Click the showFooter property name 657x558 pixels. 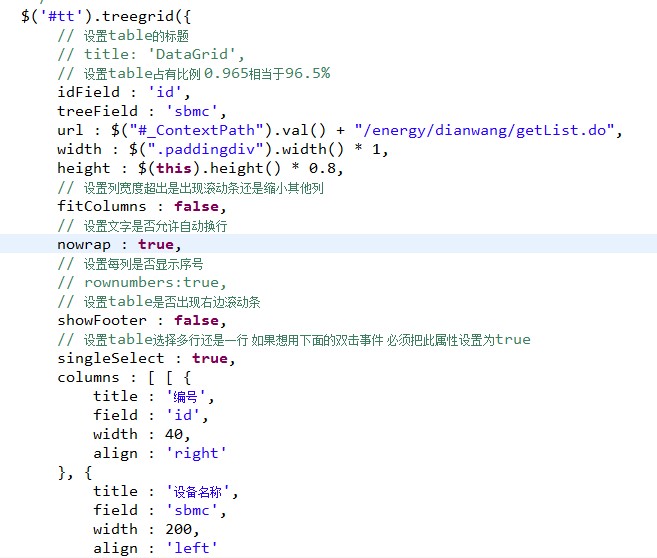(102, 320)
